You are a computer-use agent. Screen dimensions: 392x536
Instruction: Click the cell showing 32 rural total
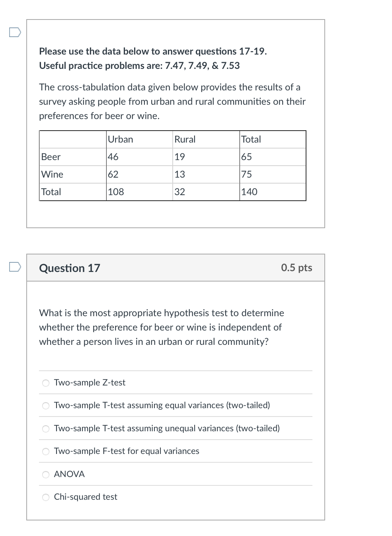[x=180, y=192]
